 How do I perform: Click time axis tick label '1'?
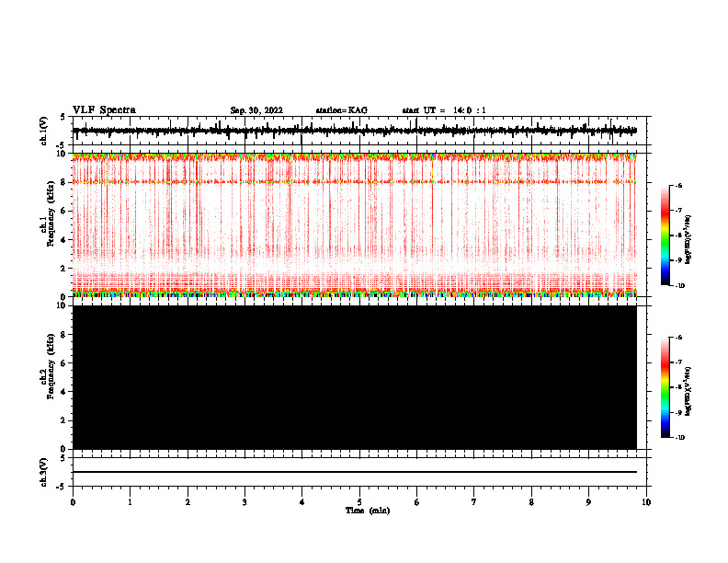click(x=130, y=502)
